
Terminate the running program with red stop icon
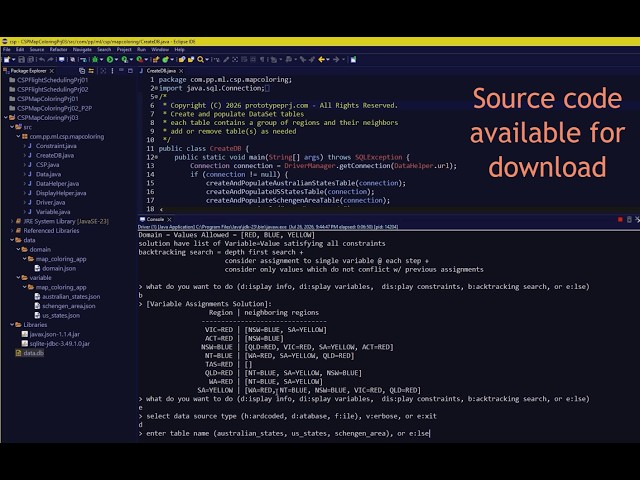tap(620, 220)
